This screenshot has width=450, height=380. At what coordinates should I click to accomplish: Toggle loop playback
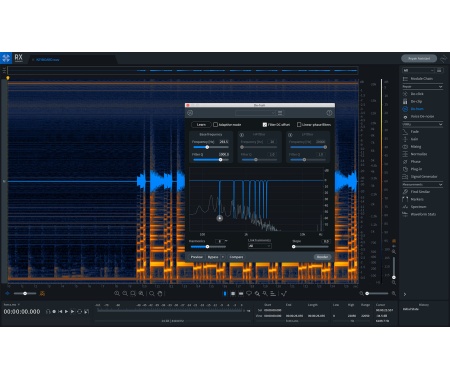tap(79, 312)
